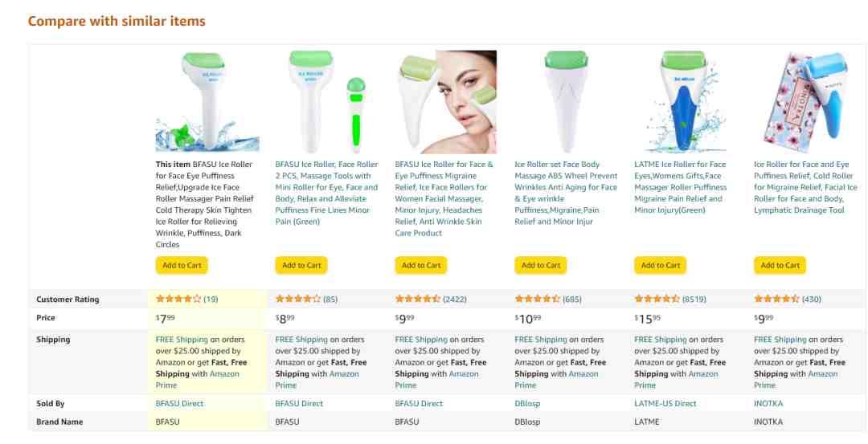Add the LATME ice roller to cart

tap(660, 266)
